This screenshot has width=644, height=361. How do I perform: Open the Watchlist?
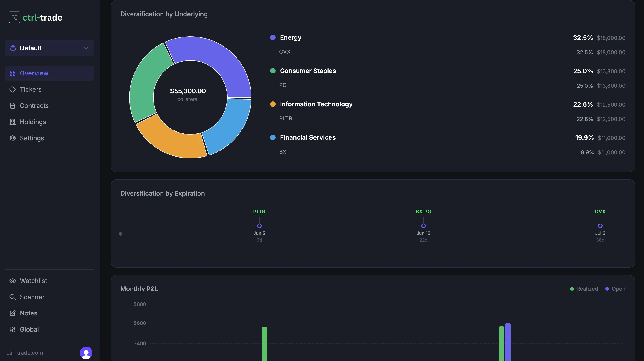tap(49, 281)
